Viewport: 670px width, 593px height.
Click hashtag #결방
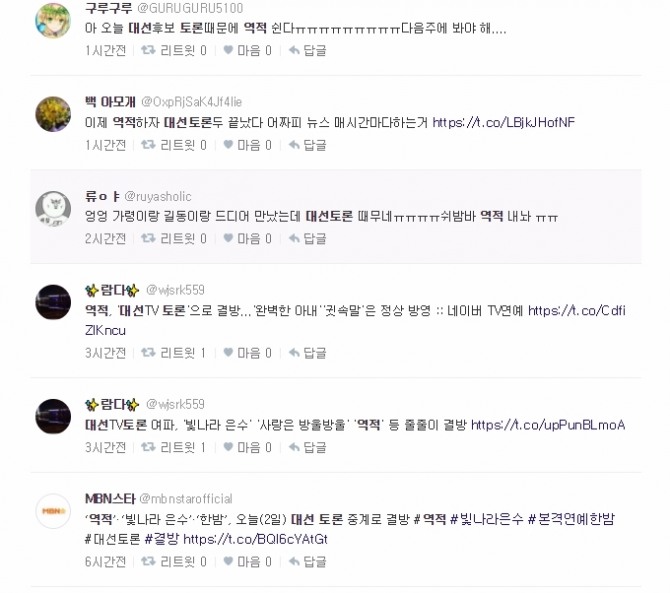[x=162, y=539]
